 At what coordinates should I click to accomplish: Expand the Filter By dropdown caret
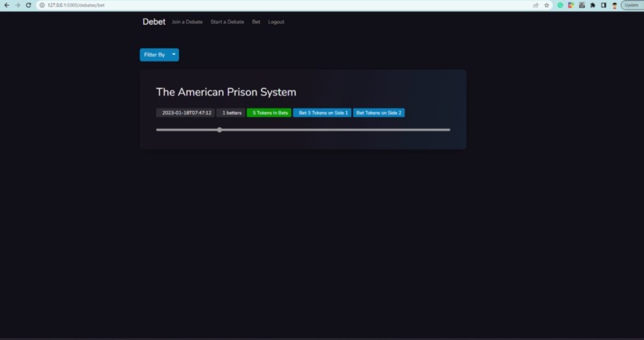tap(173, 54)
